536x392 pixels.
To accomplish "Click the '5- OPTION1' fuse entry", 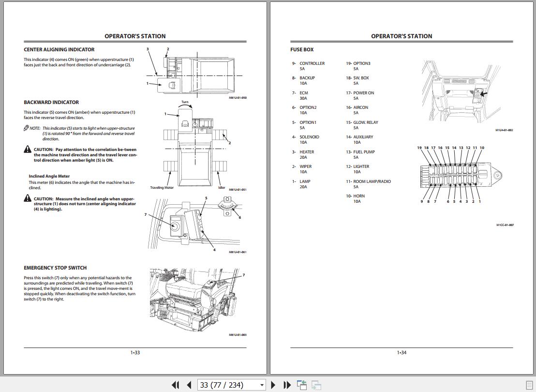I will tap(304, 125).
